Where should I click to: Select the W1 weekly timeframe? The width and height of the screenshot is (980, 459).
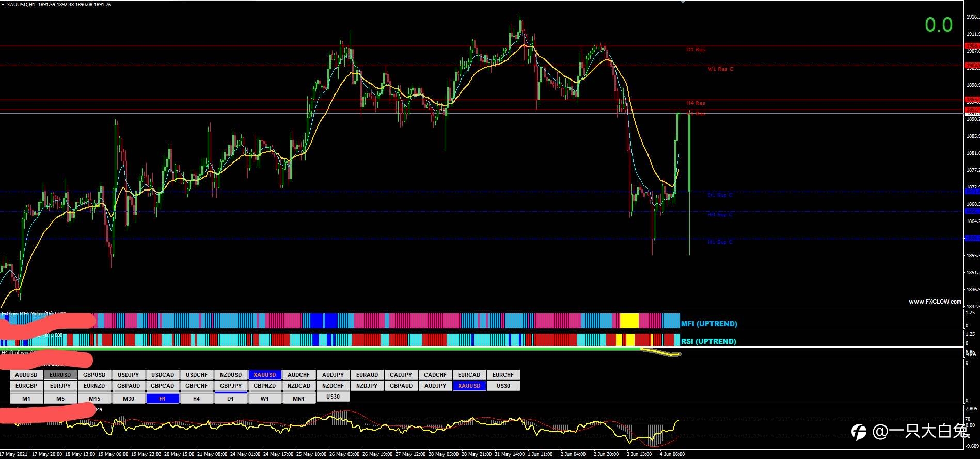pos(264,399)
